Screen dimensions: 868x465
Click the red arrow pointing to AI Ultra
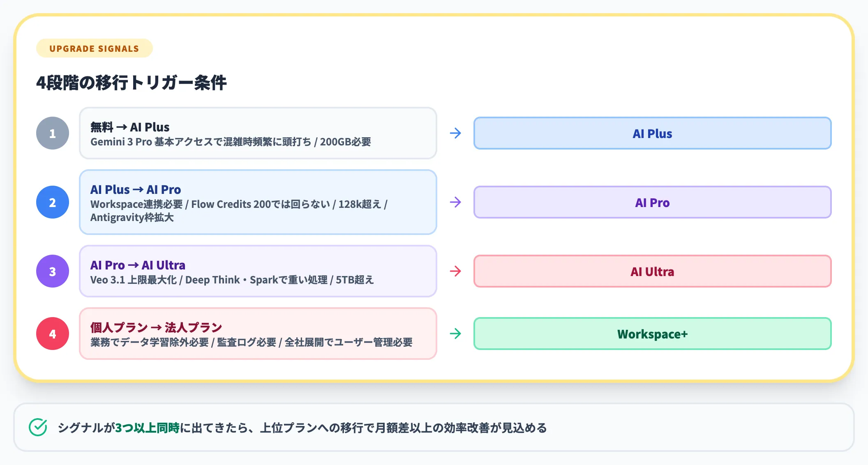coord(455,271)
